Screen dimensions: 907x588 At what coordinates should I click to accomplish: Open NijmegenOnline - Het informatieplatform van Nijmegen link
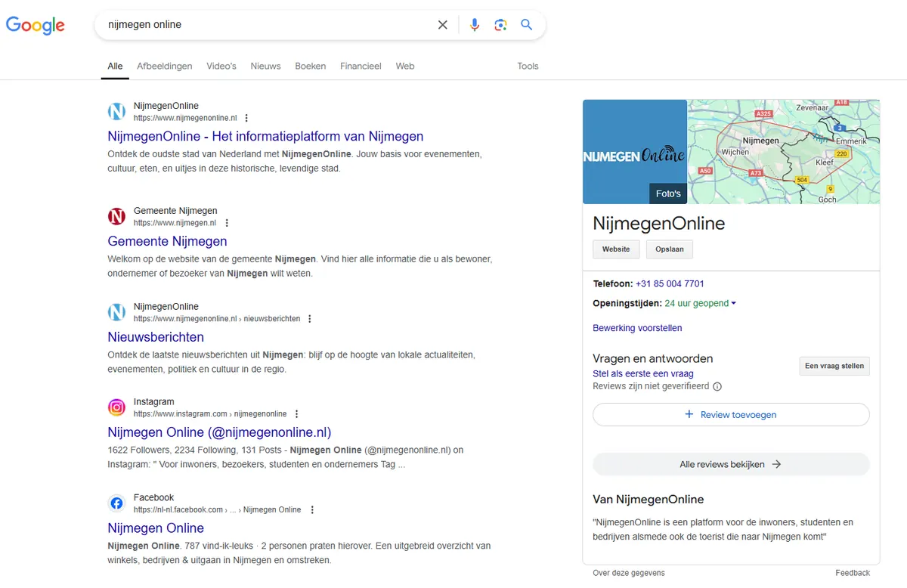(x=265, y=137)
